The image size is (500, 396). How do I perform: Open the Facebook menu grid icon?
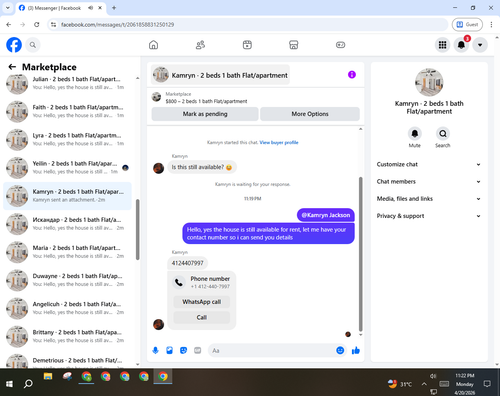tap(442, 45)
